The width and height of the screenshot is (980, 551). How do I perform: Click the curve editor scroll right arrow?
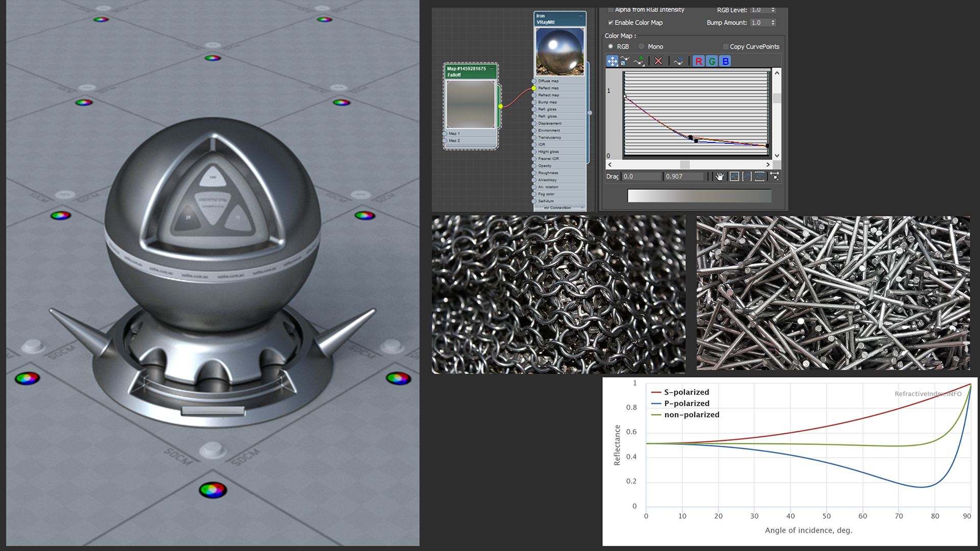(x=768, y=164)
